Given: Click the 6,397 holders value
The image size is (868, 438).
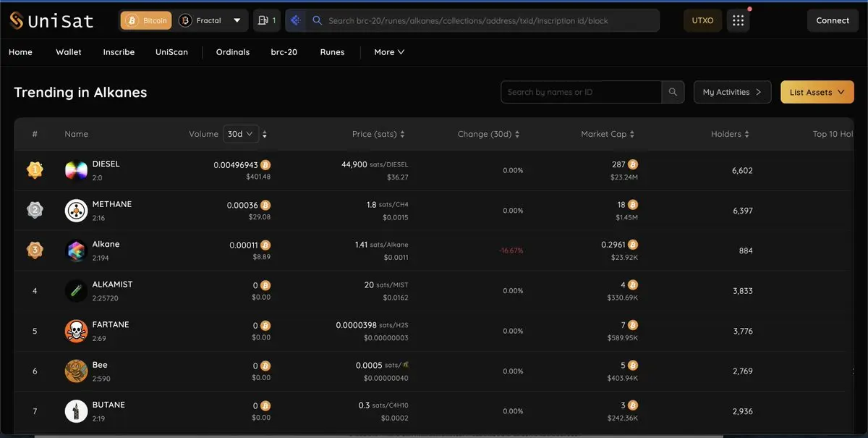Looking at the screenshot, I should pyautogui.click(x=742, y=211).
